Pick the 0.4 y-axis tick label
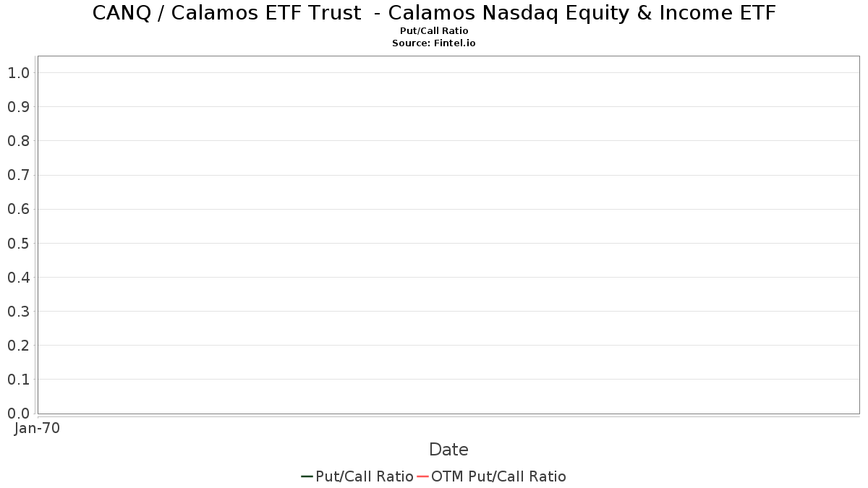The height and width of the screenshot is (488, 868). click(19, 278)
